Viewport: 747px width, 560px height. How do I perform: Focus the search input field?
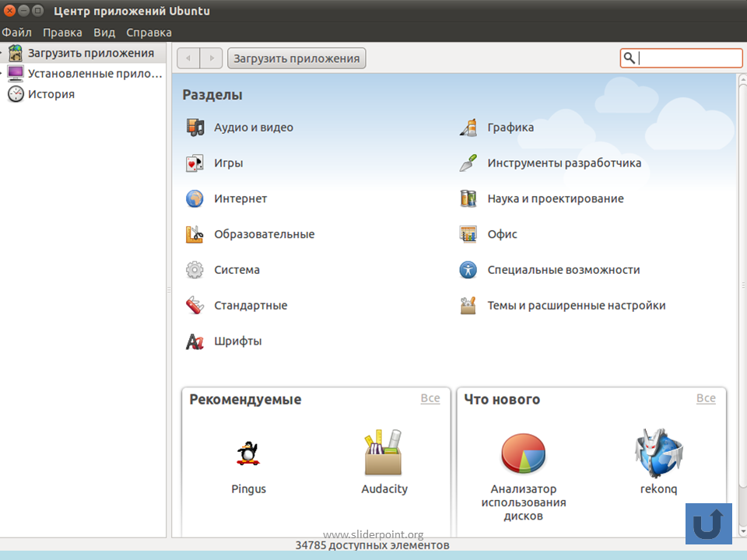click(x=682, y=58)
